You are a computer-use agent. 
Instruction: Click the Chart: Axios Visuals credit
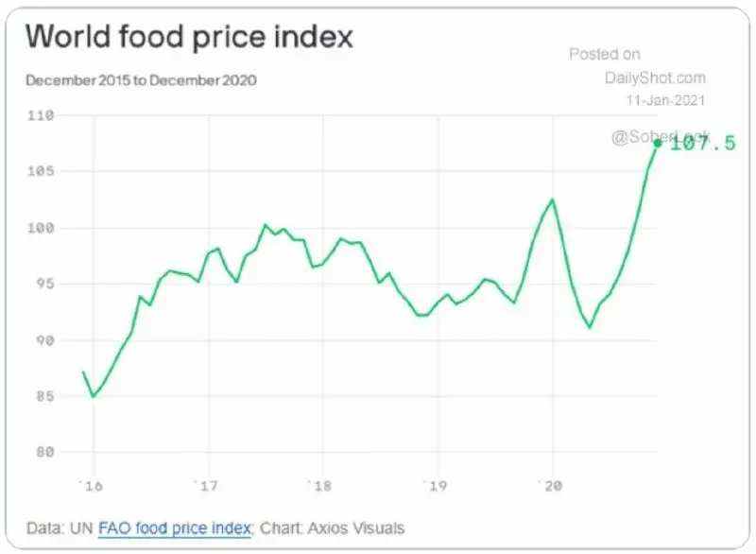[333, 528]
